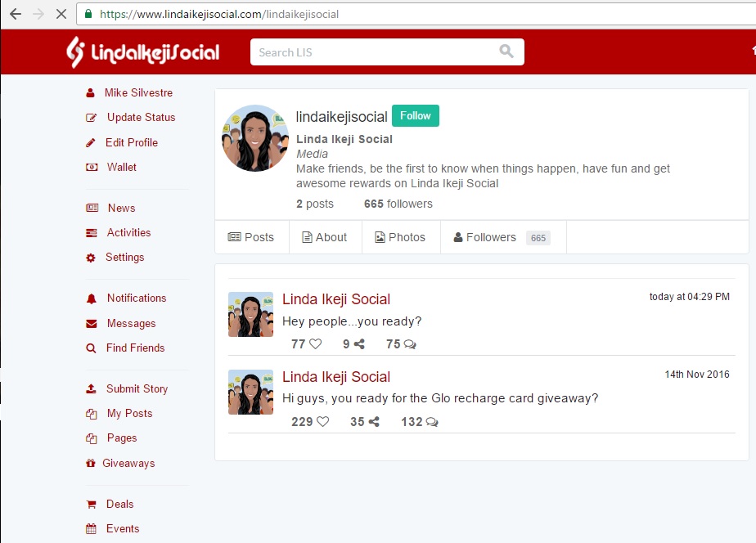
Task: Click the Edit Profile pencil icon
Action: pos(90,142)
